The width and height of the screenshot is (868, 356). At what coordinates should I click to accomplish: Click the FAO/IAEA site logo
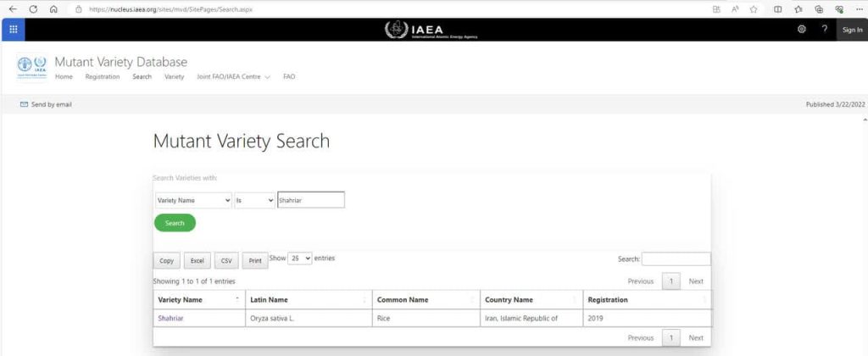point(31,69)
